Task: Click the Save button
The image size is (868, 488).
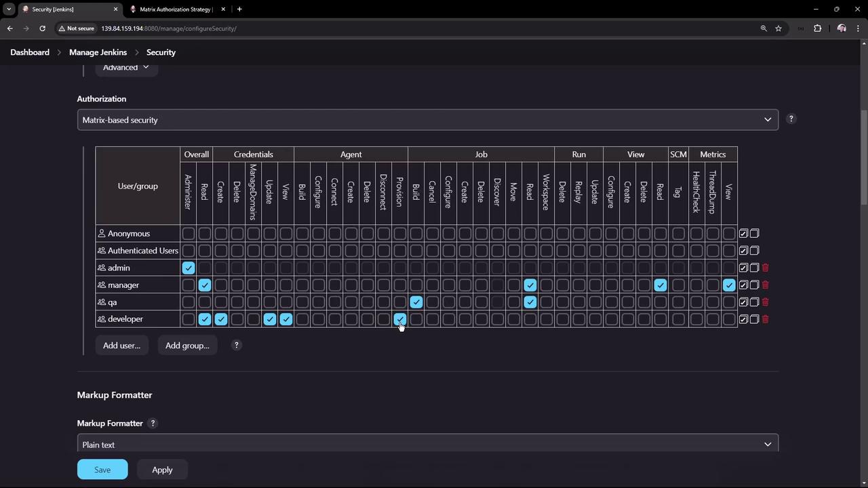Action: (x=102, y=470)
